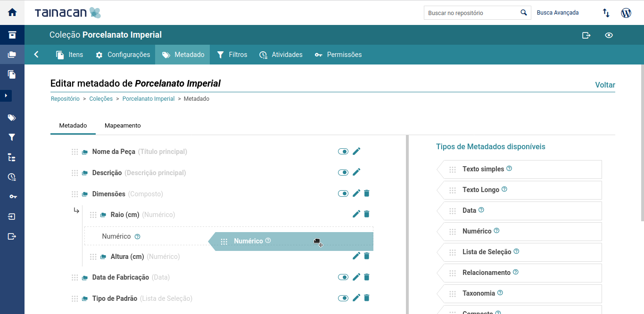Screen dimensions: 644x314
Task: Click the Tainacan logo
Action: coord(68,13)
